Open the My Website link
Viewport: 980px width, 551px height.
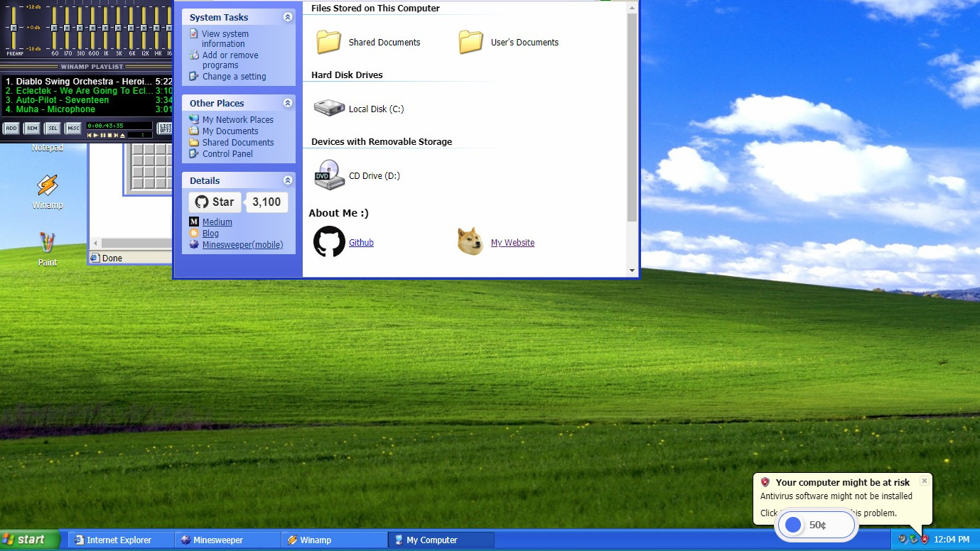point(512,243)
